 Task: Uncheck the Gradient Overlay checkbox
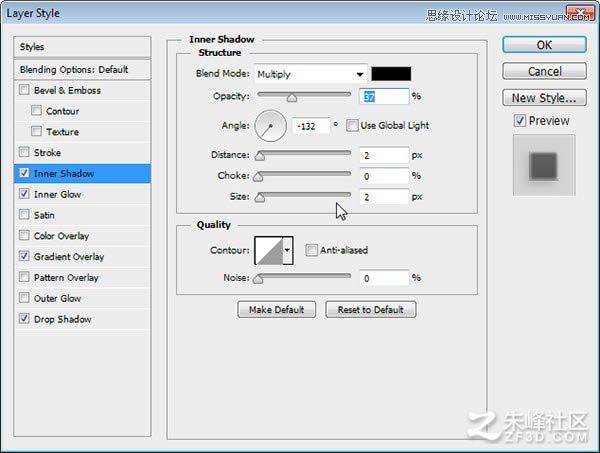pos(24,256)
